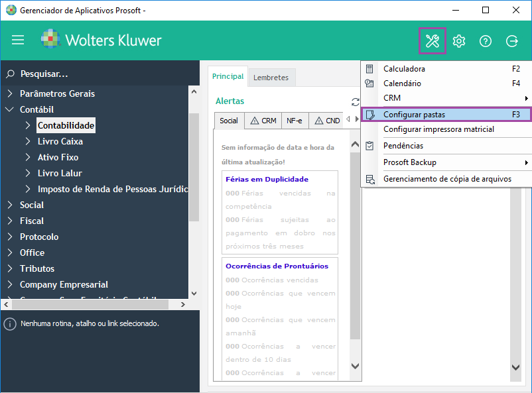Click the Pesquisar search field
The image size is (532, 393).
click(100, 74)
